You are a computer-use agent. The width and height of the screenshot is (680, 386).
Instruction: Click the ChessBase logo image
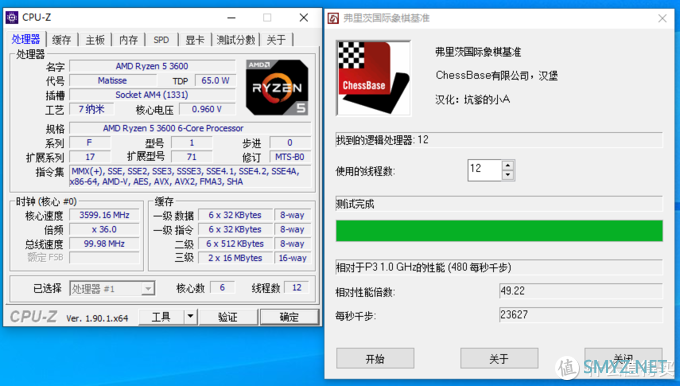point(373,78)
